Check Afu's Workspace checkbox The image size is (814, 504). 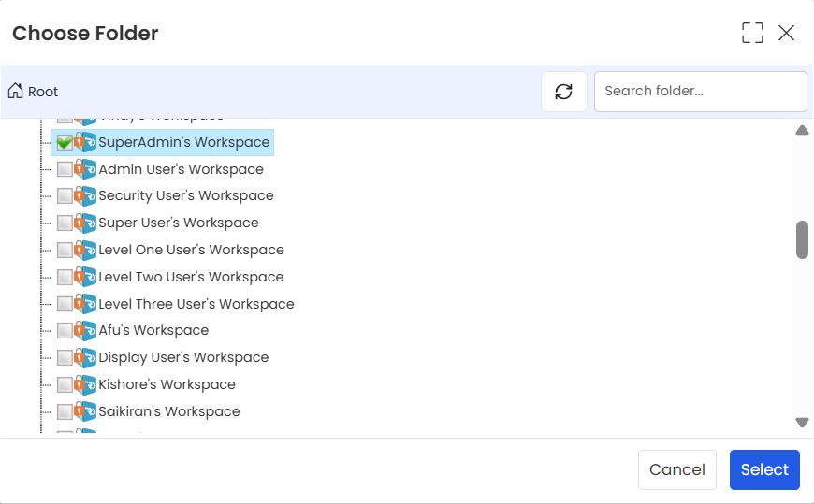(x=65, y=330)
